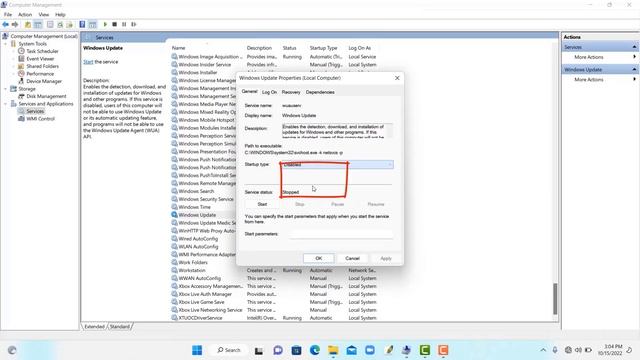Toggle Show/Hide Console Tree toolbar icon

pyautogui.click(x=38, y=24)
